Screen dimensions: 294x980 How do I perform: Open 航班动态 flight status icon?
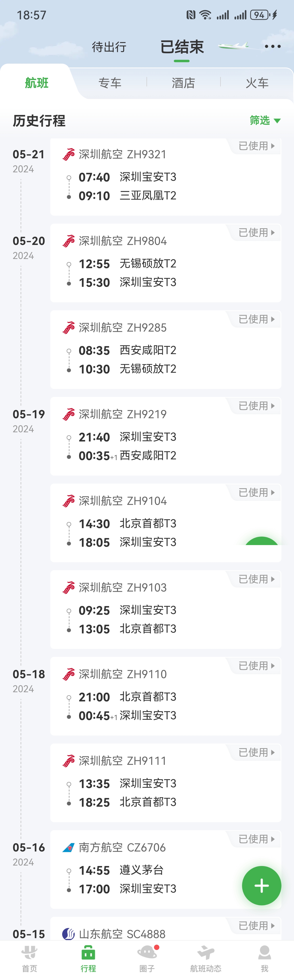206,959
